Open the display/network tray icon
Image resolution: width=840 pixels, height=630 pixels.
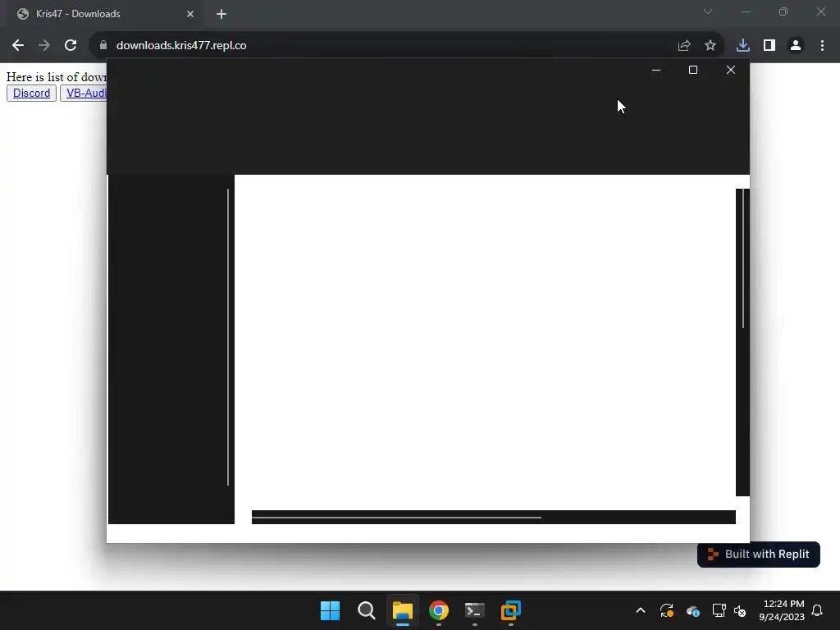(x=719, y=610)
